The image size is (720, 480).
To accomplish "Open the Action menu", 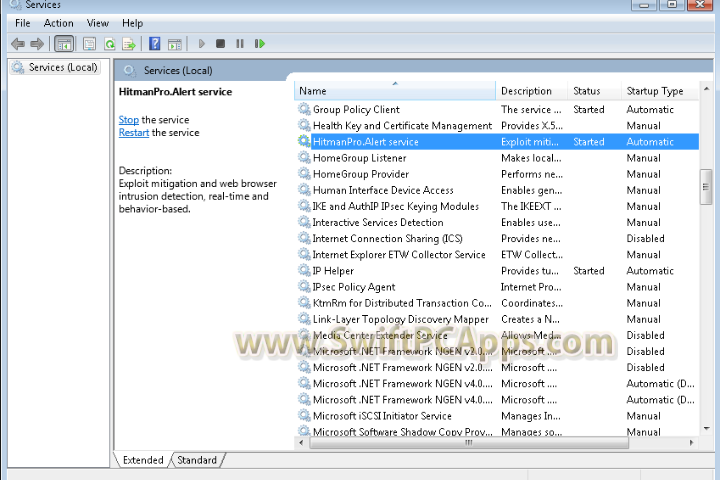I will click(58, 23).
